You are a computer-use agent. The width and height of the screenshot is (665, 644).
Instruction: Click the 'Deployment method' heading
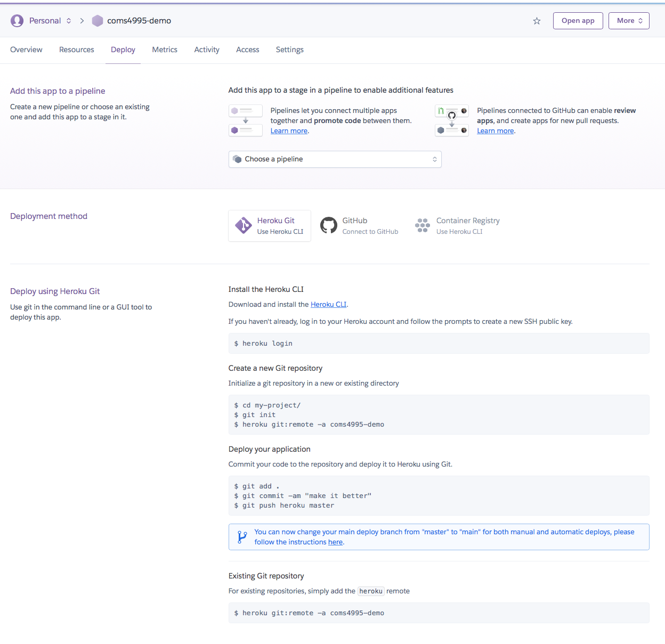coord(48,216)
